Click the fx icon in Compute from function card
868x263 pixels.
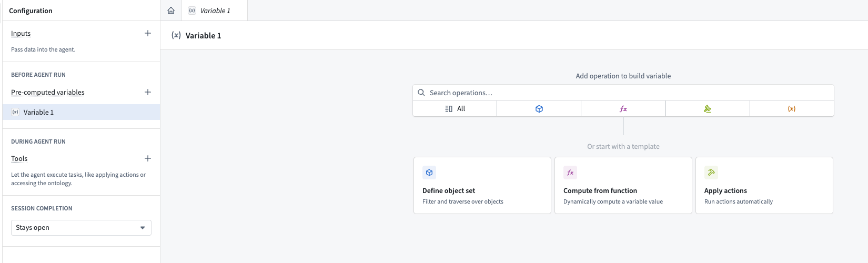(x=570, y=173)
